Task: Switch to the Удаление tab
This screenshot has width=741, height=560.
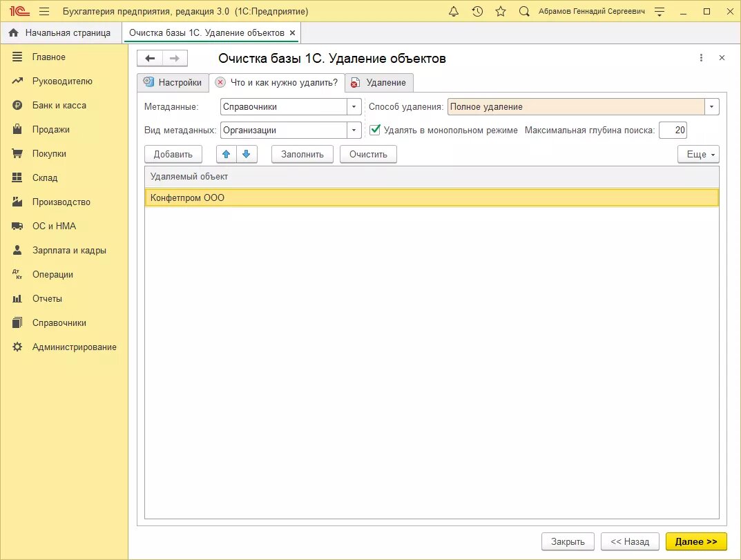Action: [379, 83]
